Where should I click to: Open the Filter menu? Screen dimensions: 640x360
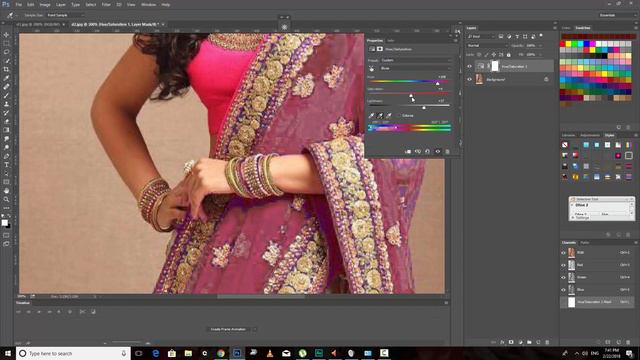click(x=106, y=4)
